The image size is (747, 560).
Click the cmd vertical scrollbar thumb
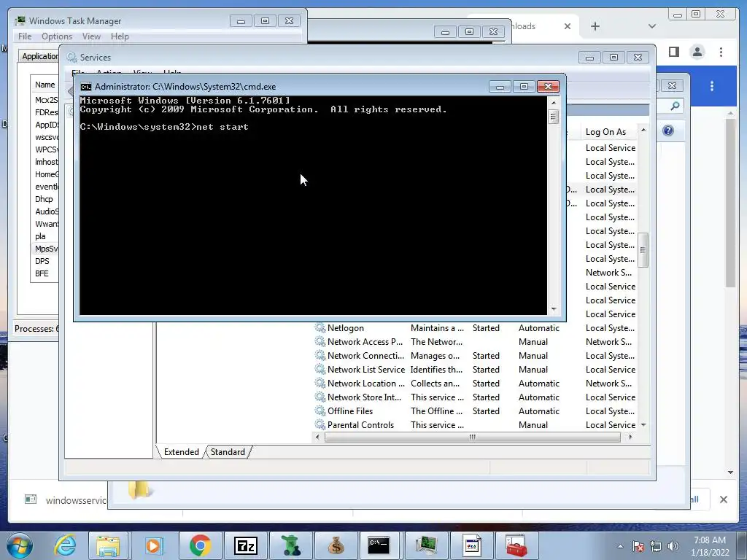point(553,117)
